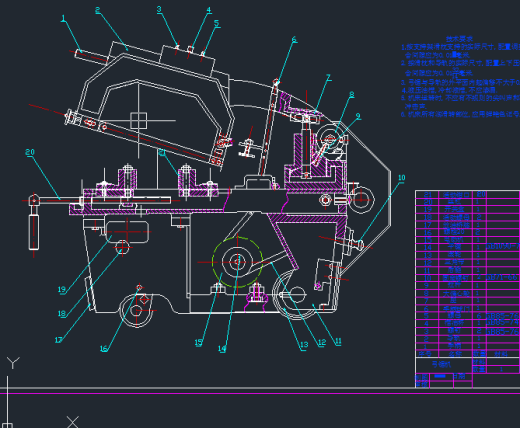Viewport: 520px width, 428px height.
Task: Pick callout number 3 above the saw frame
Action: [x=159, y=9]
